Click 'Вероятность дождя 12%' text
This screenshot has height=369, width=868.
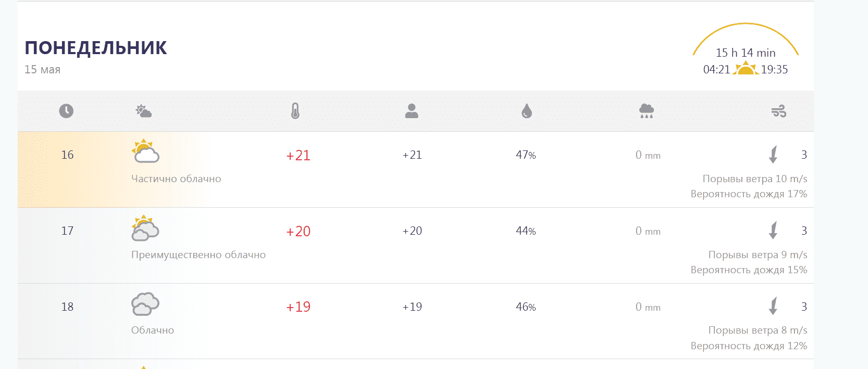click(x=749, y=346)
